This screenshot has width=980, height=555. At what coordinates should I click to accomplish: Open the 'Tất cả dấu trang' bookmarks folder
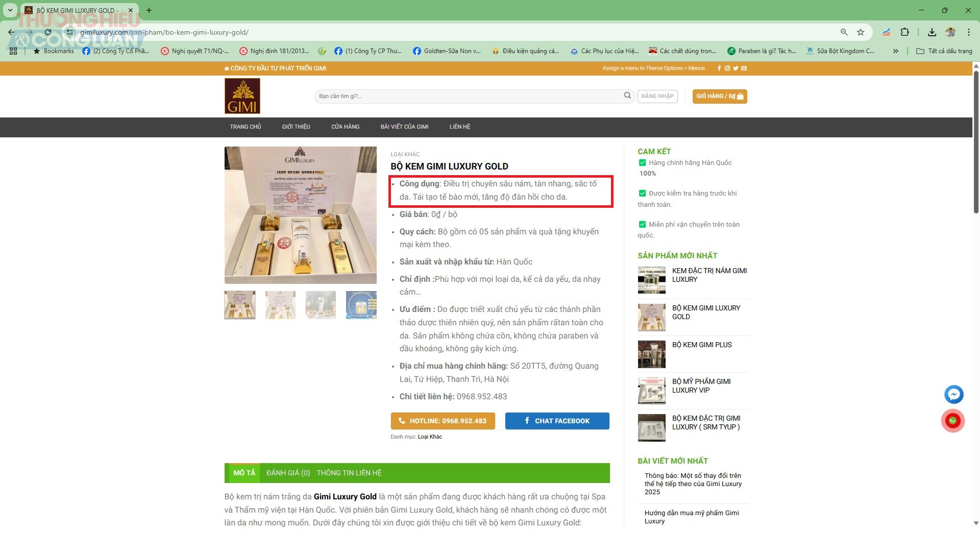[x=944, y=51]
